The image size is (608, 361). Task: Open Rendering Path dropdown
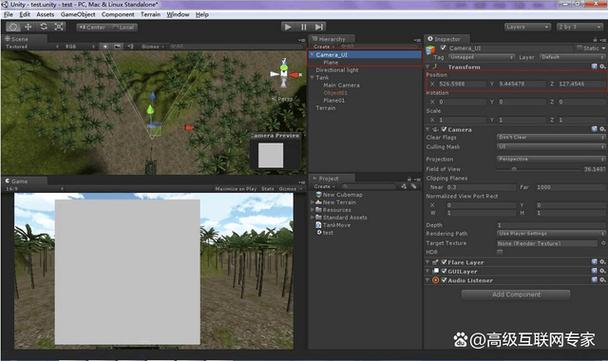tap(551, 233)
